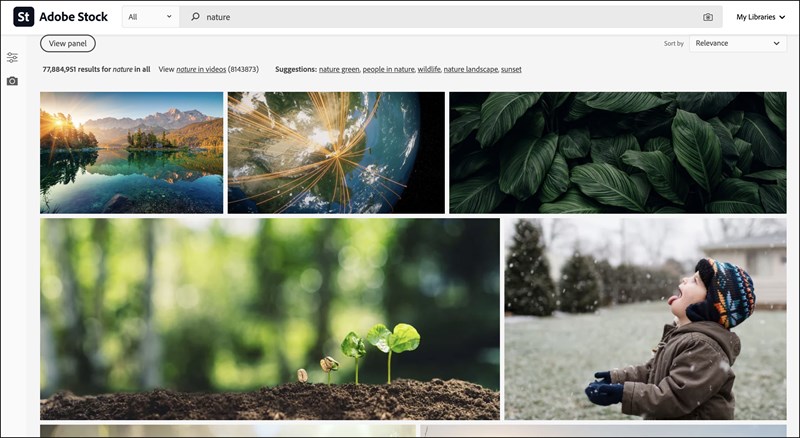This screenshot has height=438, width=800.
Task: Select the nature landscape suggestion
Action: 470,69
